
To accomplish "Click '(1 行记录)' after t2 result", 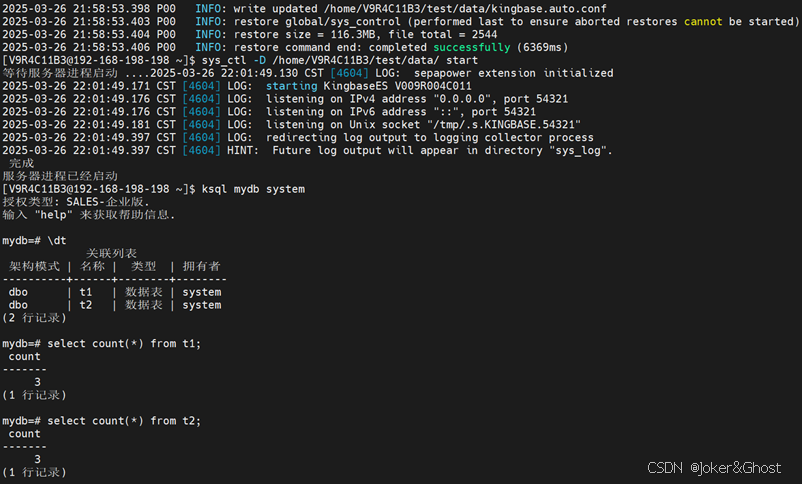I will coord(34,472).
